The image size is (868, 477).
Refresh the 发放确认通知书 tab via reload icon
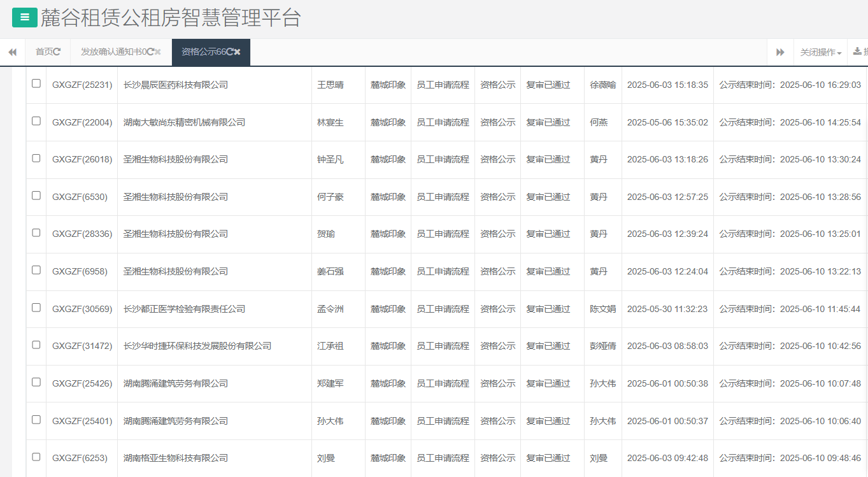click(150, 52)
